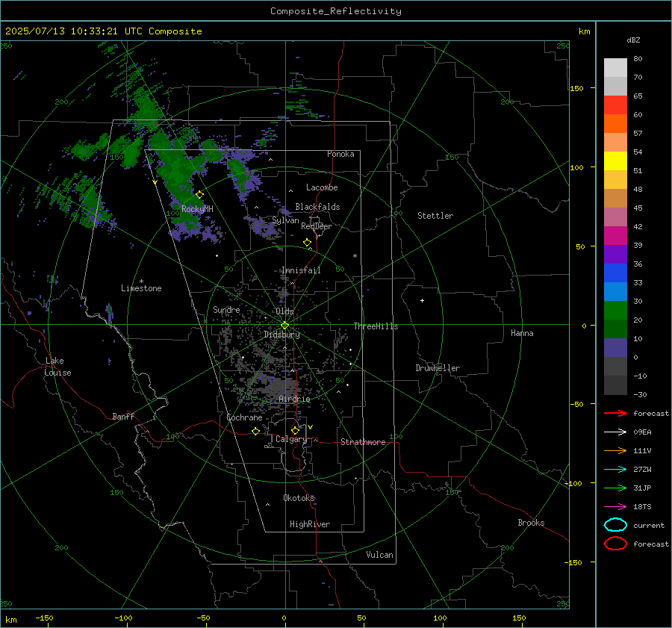Click the yellow radar-center diamond at Olds
672x628 pixels.
click(x=284, y=326)
